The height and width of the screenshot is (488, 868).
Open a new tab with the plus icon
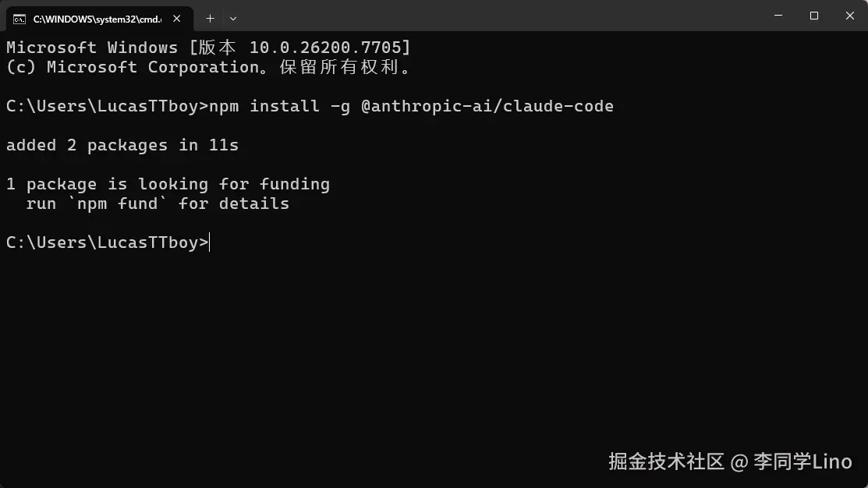tap(210, 18)
